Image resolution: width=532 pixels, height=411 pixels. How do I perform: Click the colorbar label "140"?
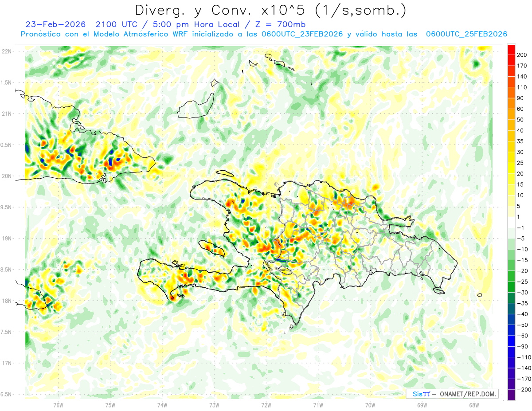(523, 77)
